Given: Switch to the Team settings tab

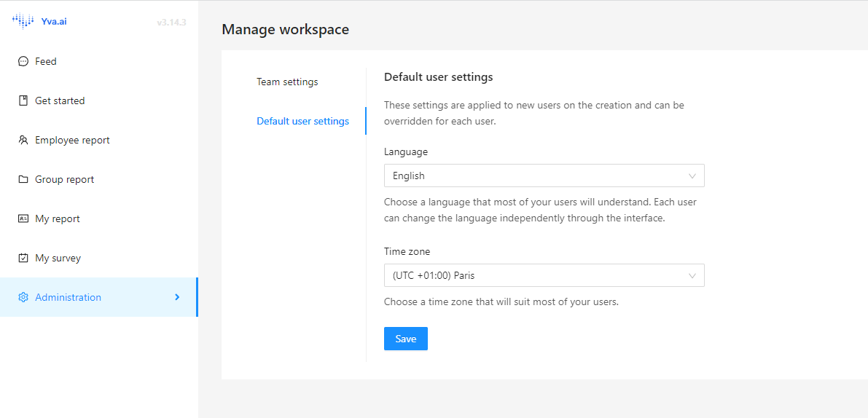Looking at the screenshot, I should click(287, 82).
